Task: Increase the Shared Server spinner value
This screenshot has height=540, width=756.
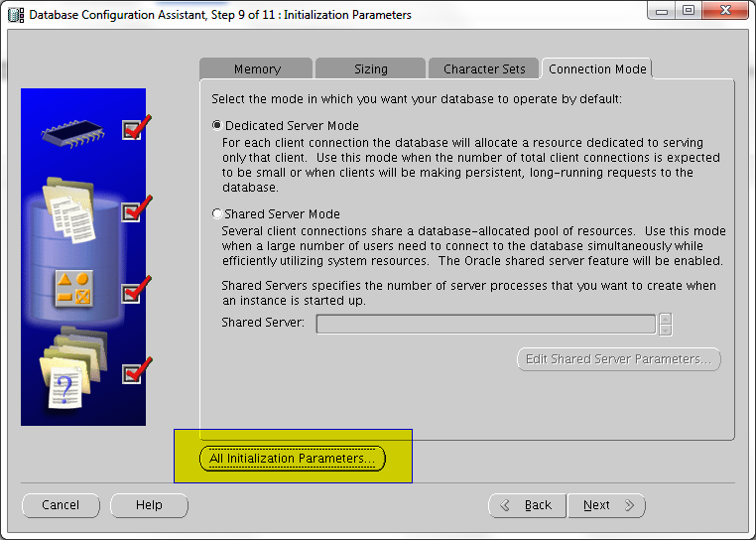Action: pos(666,319)
